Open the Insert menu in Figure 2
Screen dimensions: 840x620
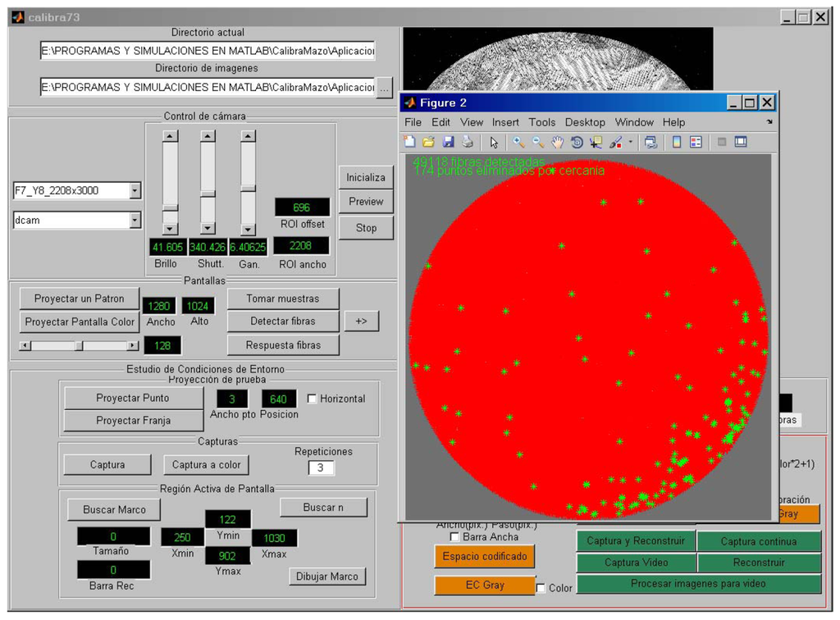click(505, 122)
